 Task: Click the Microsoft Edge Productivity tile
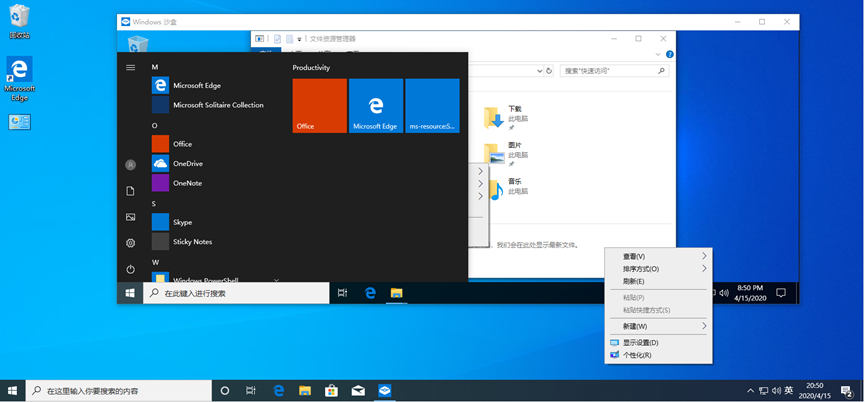coord(376,105)
